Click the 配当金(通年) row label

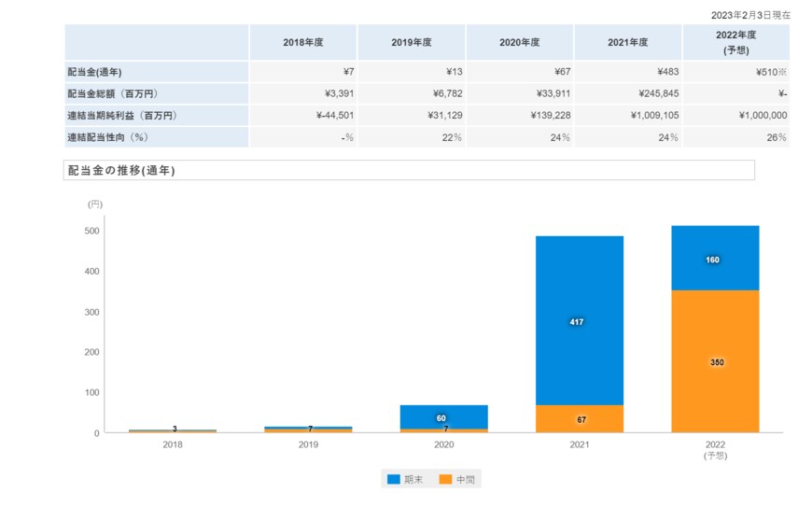pyautogui.click(x=100, y=72)
